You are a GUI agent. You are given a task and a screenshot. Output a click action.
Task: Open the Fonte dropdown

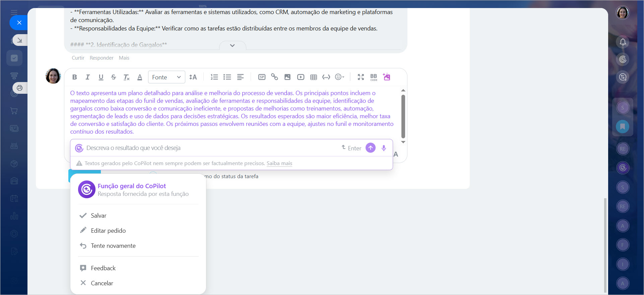167,77
